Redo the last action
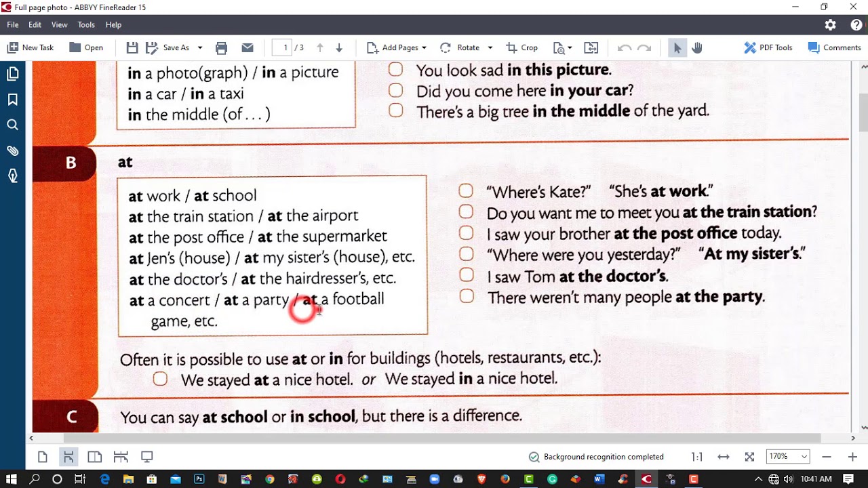This screenshot has height=488, width=868. tap(644, 47)
